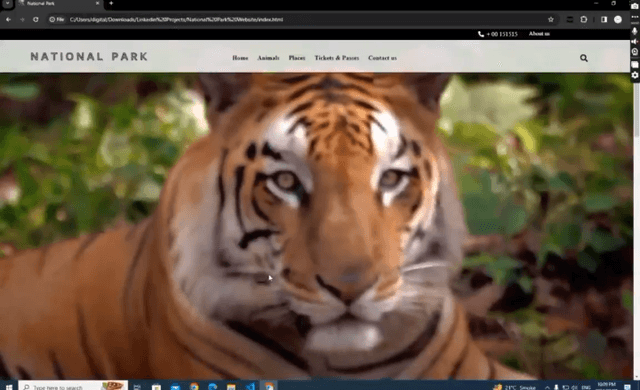Go to the Tickets & Passes page
Screen dimensions: 640x390
(337, 58)
